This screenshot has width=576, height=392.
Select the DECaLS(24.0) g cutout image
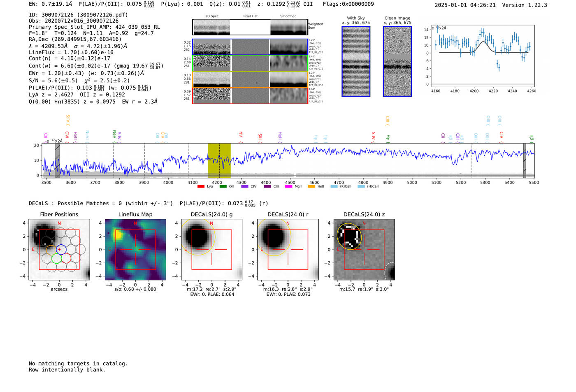(212, 249)
